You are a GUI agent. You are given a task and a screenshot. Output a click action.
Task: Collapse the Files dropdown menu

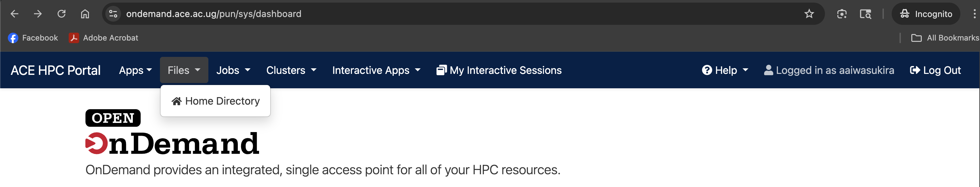tap(184, 70)
